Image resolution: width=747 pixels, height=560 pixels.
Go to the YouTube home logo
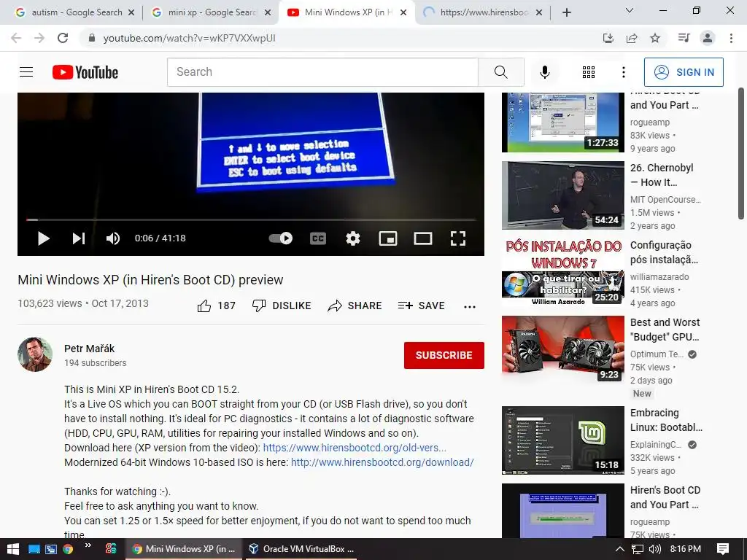85,72
